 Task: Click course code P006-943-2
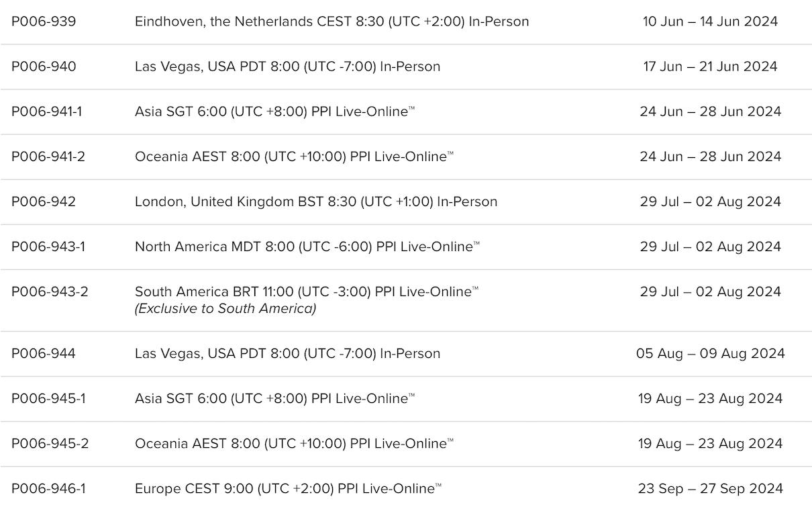(x=50, y=291)
